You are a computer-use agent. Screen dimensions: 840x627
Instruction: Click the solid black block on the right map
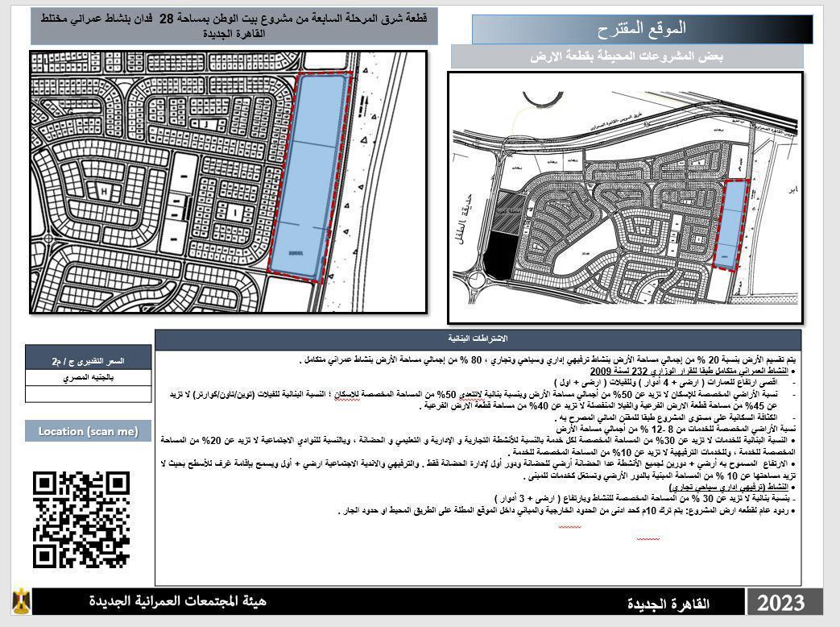[x=500, y=257]
